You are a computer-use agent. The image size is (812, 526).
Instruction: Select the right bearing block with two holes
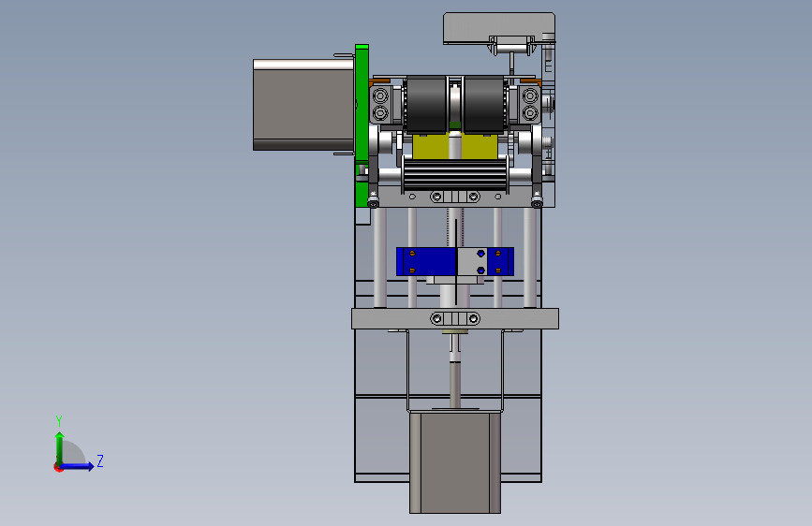click(530, 105)
